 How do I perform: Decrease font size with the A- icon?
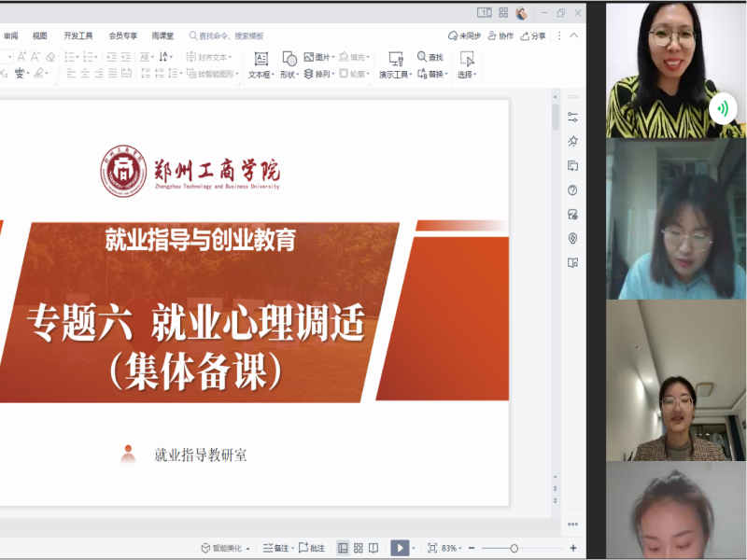click(x=35, y=57)
